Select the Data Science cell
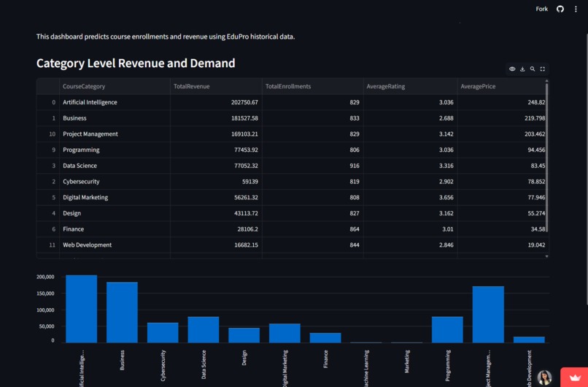588x387 pixels. (115, 166)
